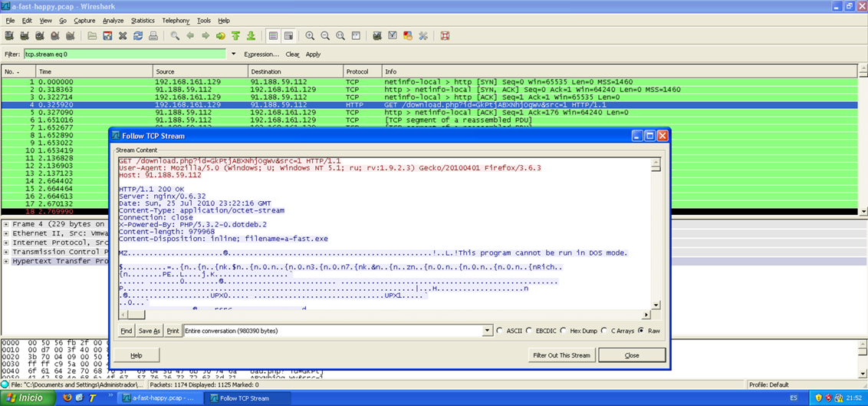The width and height of the screenshot is (868, 406).
Task: Click the resize all columns icon
Action: pyautogui.click(x=356, y=35)
